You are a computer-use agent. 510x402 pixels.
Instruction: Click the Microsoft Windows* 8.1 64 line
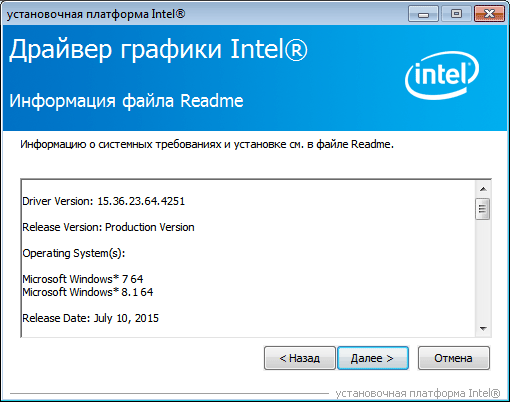click(88, 292)
